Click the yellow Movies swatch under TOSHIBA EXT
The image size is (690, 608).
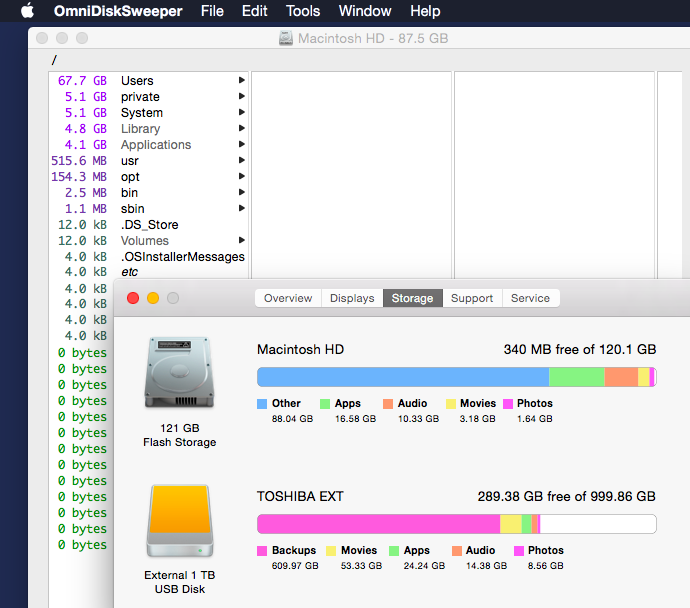331,551
